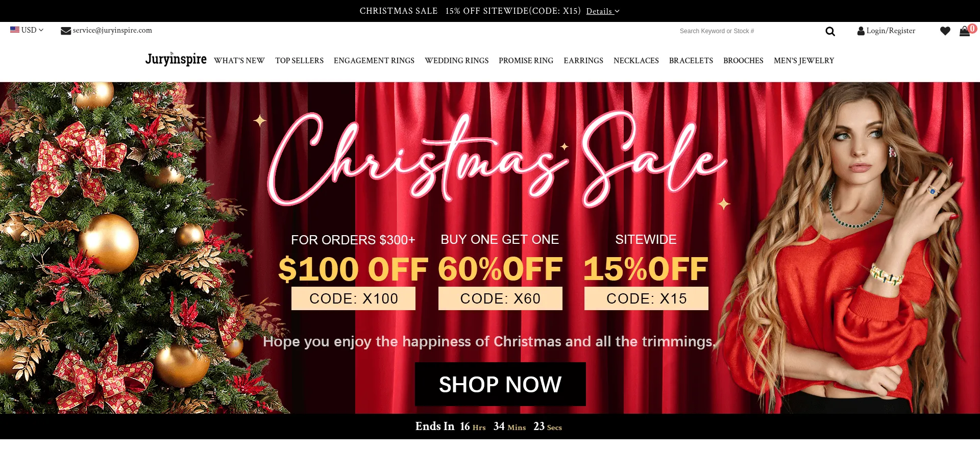
Task: Click the service@juryinspire.com email link
Action: (112, 30)
